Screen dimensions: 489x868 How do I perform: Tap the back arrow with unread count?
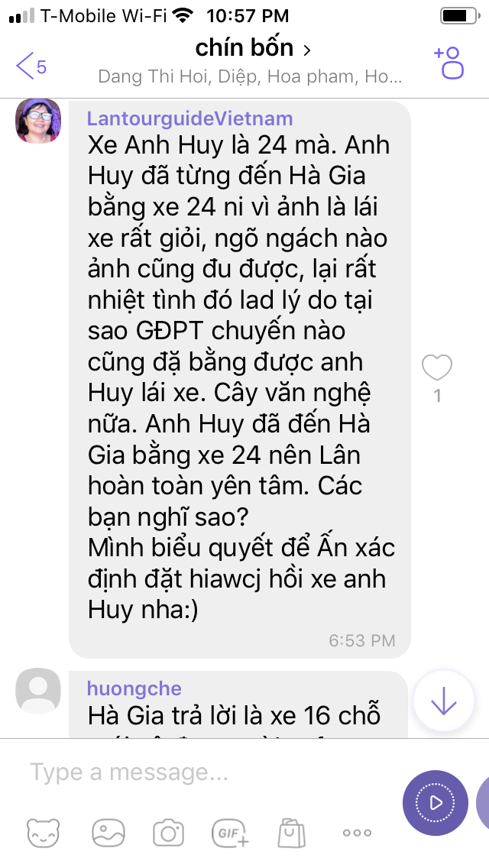31,66
